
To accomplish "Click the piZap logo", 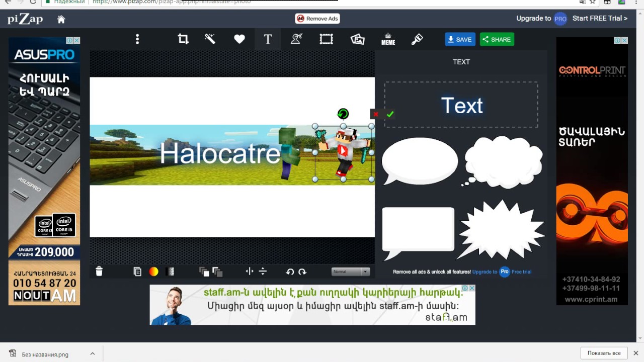I will point(25,19).
